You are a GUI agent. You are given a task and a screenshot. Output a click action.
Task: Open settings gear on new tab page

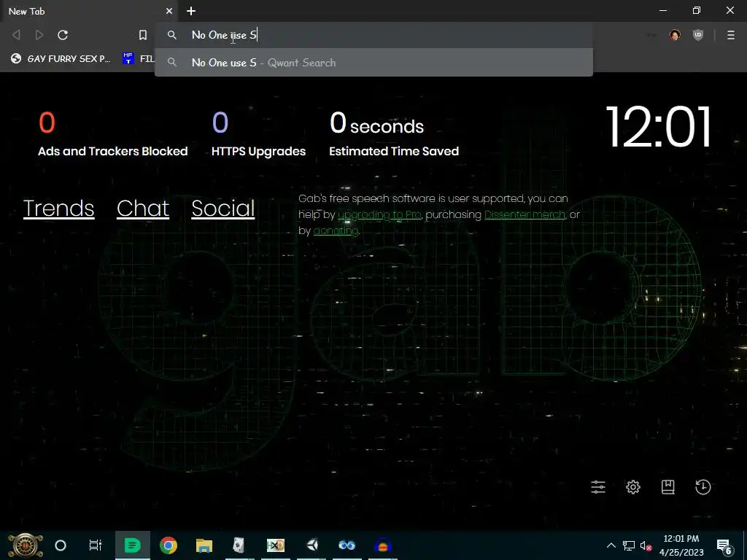click(633, 486)
